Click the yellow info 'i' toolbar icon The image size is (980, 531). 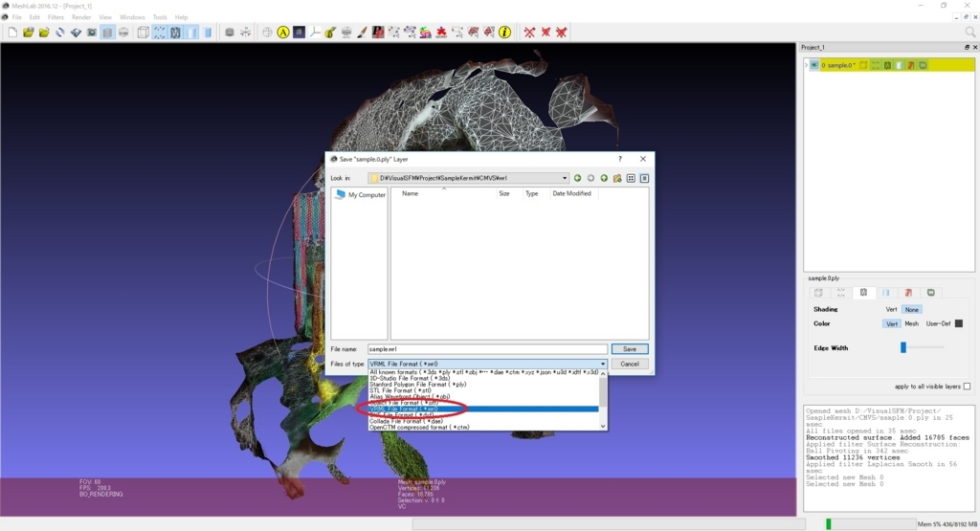pyautogui.click(x=505, y=33)
